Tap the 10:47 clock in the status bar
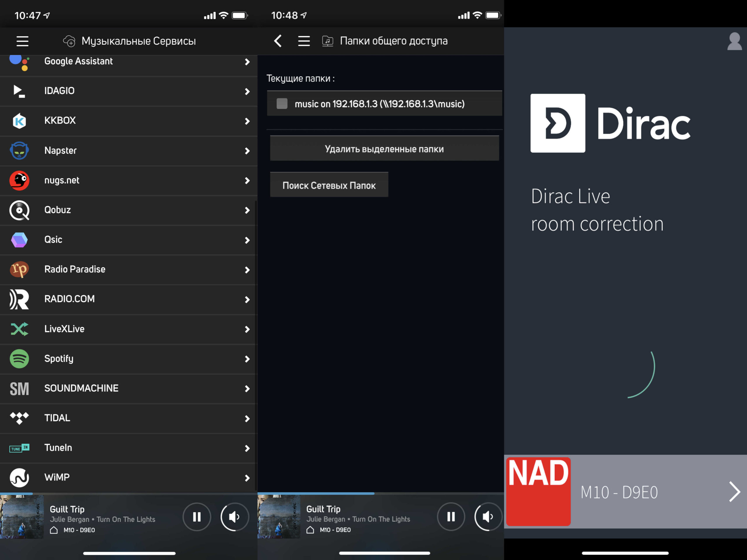747x560 pixels. tap(27, 15)
